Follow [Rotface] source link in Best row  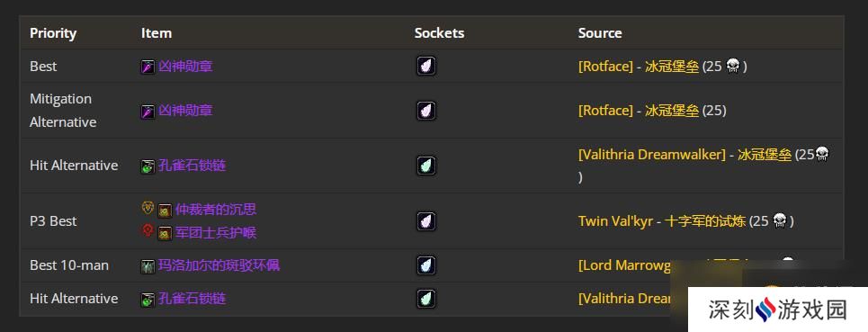coord(605,67)
